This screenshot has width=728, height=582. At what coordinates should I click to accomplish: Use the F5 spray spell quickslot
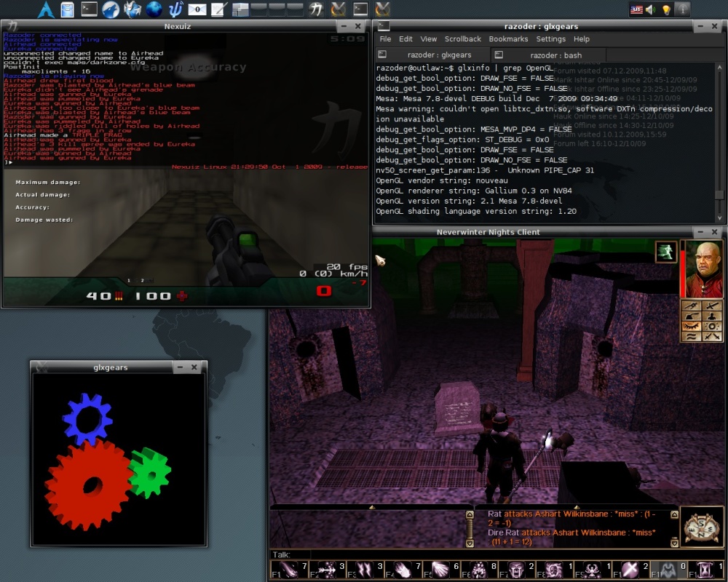click(441, 570)
